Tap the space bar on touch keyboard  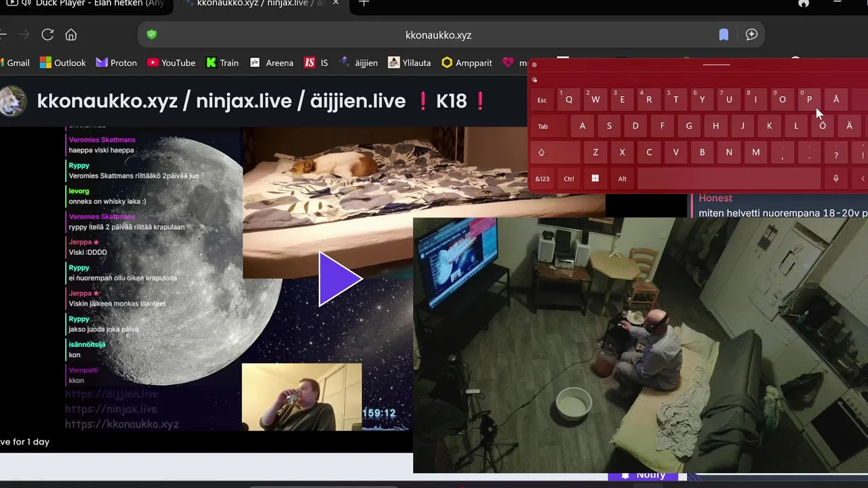point(729,179)
